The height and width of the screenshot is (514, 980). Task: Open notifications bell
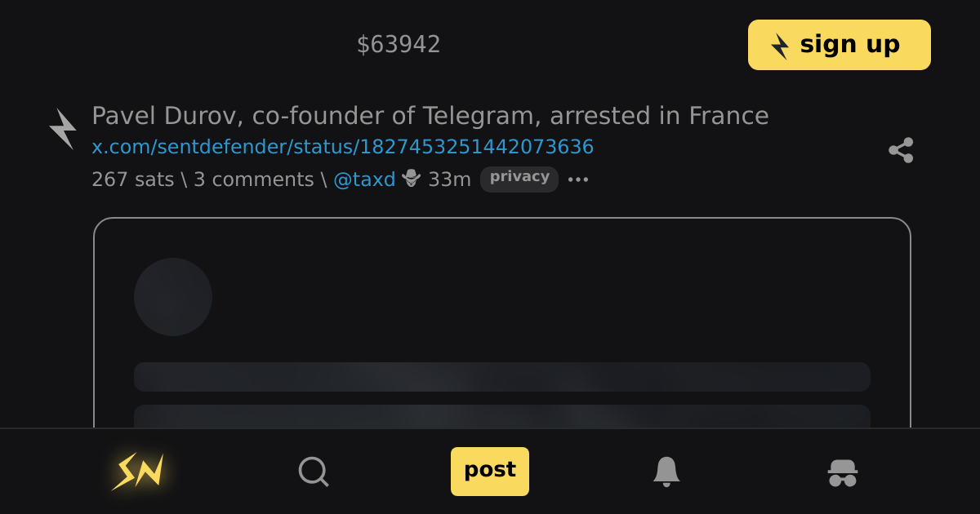point(666,472)
